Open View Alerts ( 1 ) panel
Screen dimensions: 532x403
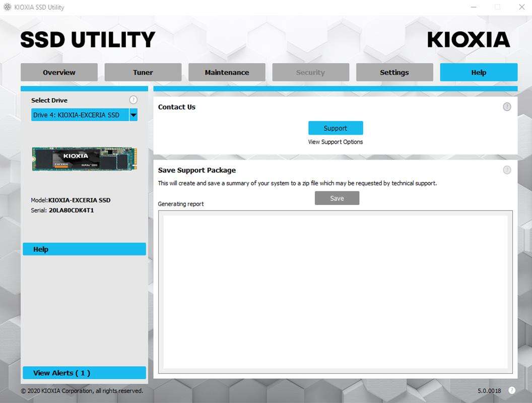click(x=84, y=373)
